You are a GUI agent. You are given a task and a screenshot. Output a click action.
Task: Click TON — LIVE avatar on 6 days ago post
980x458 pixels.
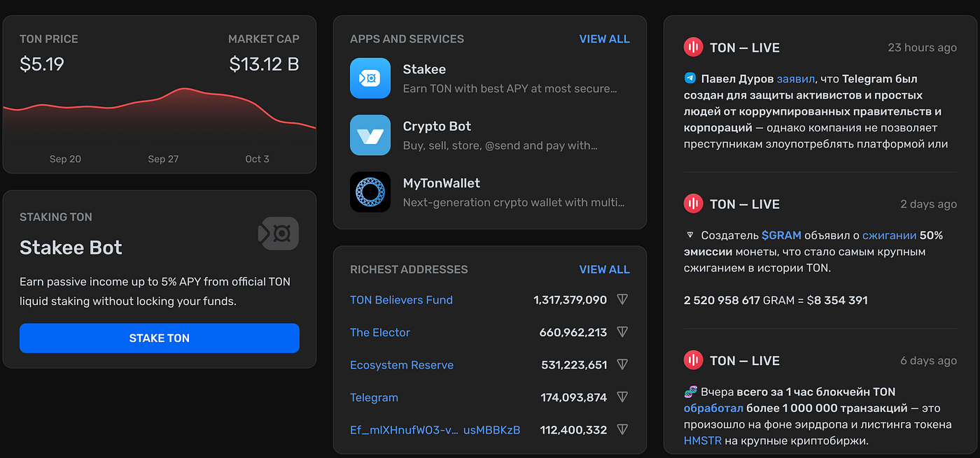click(x=693, y=361)
